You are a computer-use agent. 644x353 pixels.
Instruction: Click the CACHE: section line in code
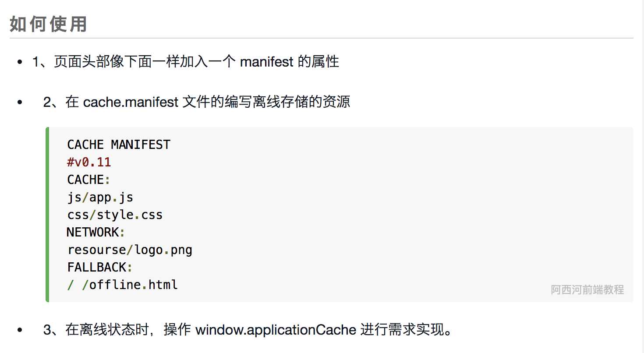pyautogui.click(x=89, y=180)
